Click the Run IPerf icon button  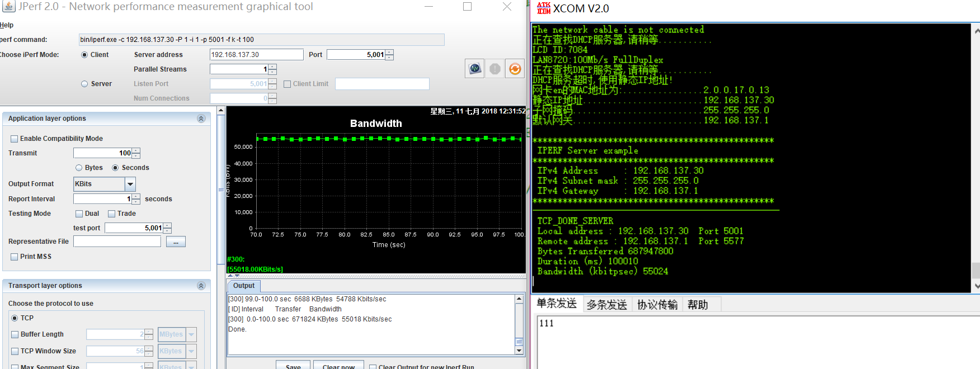[x=475, y=69]
